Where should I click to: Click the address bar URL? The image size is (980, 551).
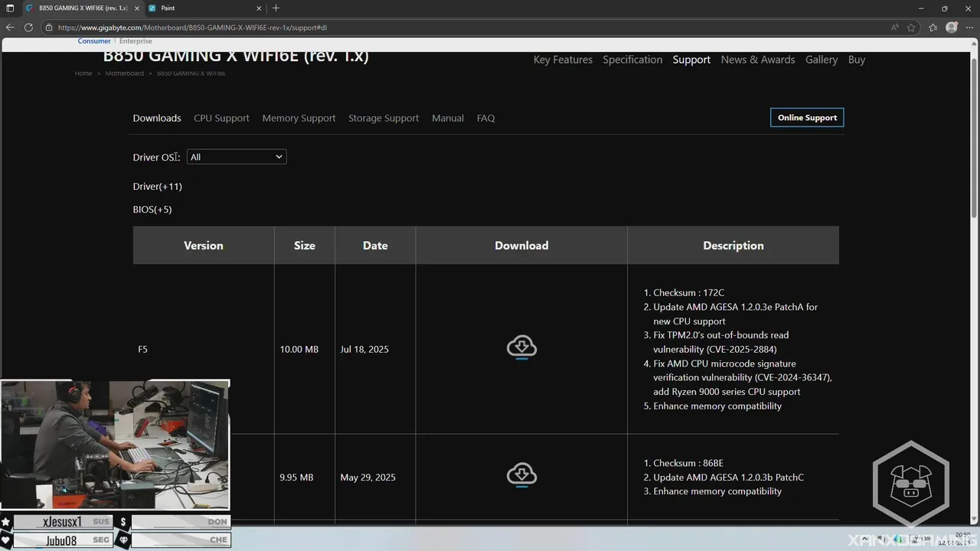(x=193, y=28)
